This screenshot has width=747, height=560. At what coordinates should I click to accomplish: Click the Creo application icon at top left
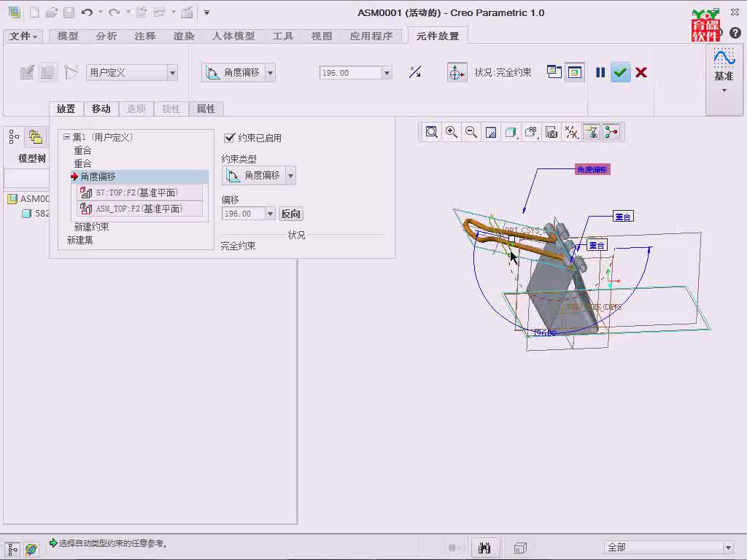[x=15, y=12]
